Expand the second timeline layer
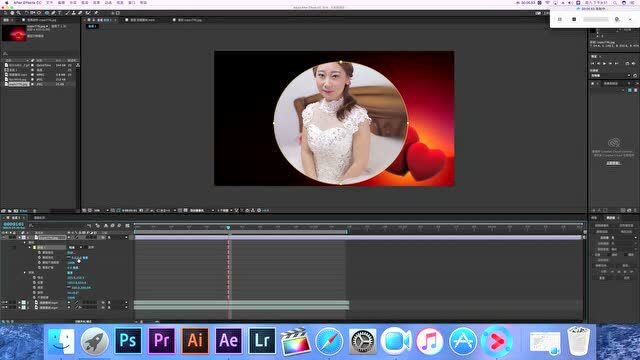 coord(19,302)
